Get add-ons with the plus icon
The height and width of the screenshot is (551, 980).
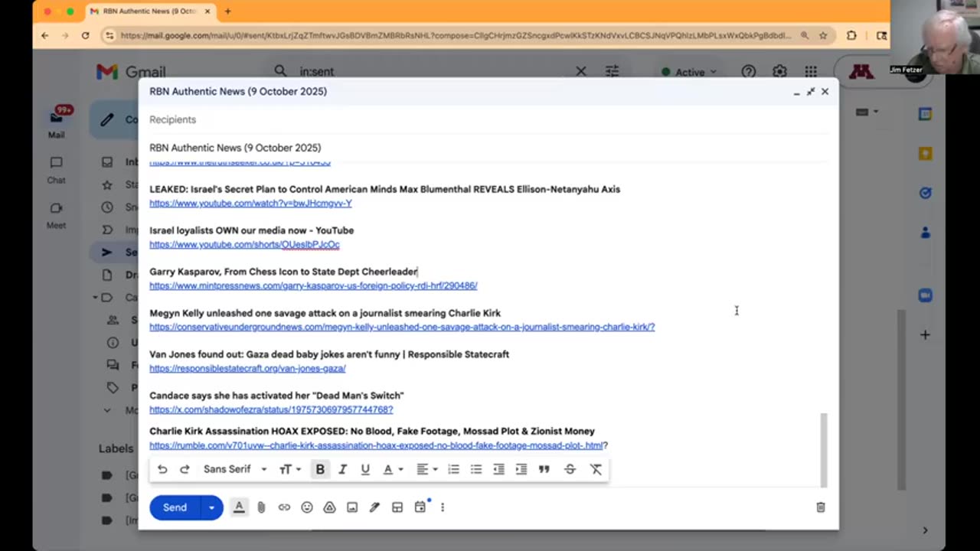[925, 334]
